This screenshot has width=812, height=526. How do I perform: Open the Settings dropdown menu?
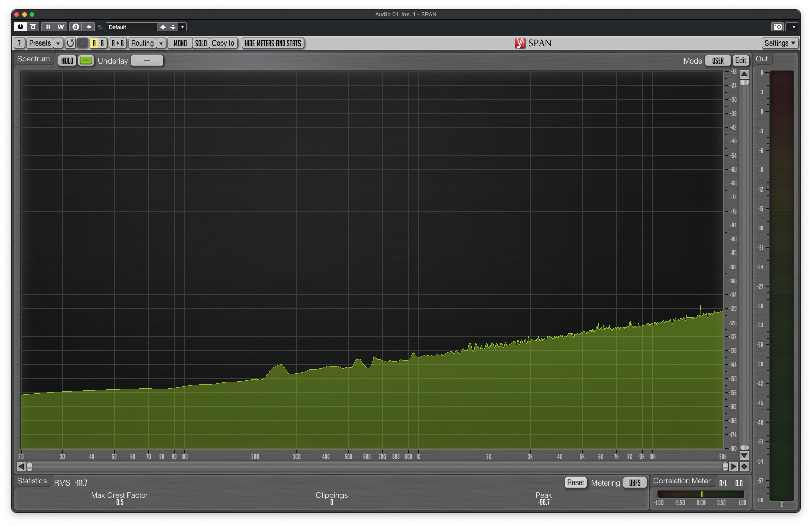click(780, 43)
